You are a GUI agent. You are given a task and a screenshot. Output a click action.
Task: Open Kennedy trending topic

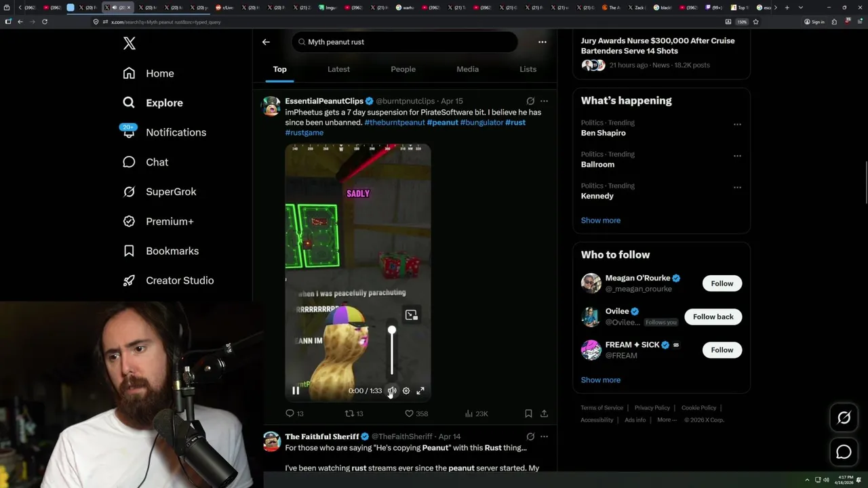coord(597,196)
